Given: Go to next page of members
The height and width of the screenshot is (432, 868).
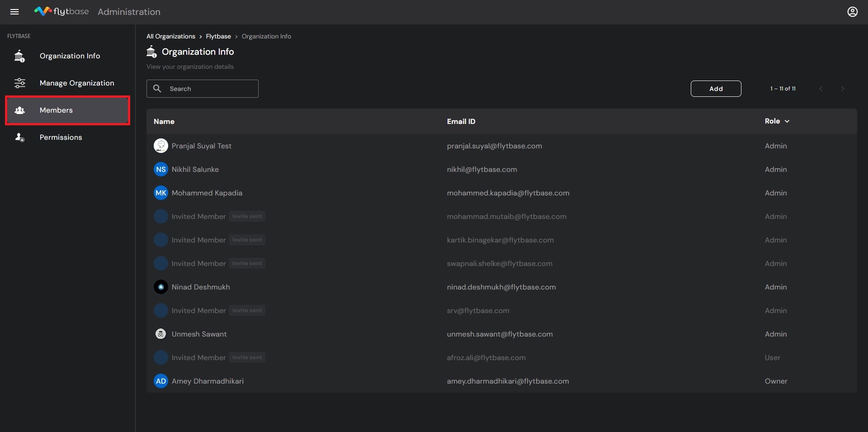Looking at the screenshot, I should pos(842,89).
